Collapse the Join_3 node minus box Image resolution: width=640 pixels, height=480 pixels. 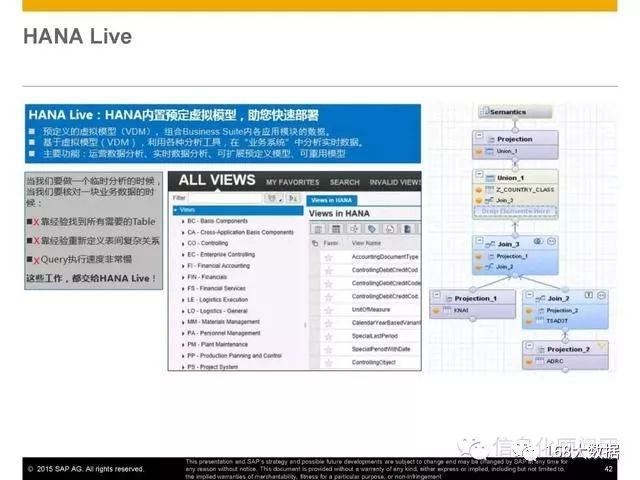(480, 240)
